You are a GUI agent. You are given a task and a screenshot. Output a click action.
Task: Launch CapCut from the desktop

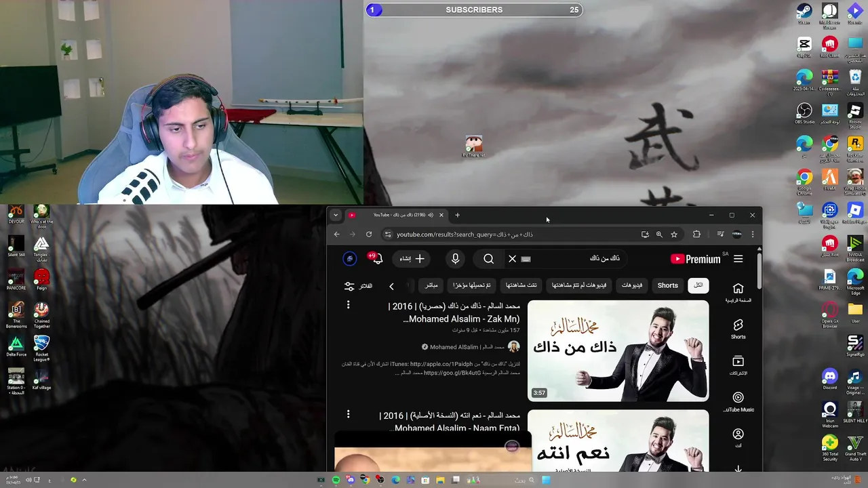click(x=804, y=47)
